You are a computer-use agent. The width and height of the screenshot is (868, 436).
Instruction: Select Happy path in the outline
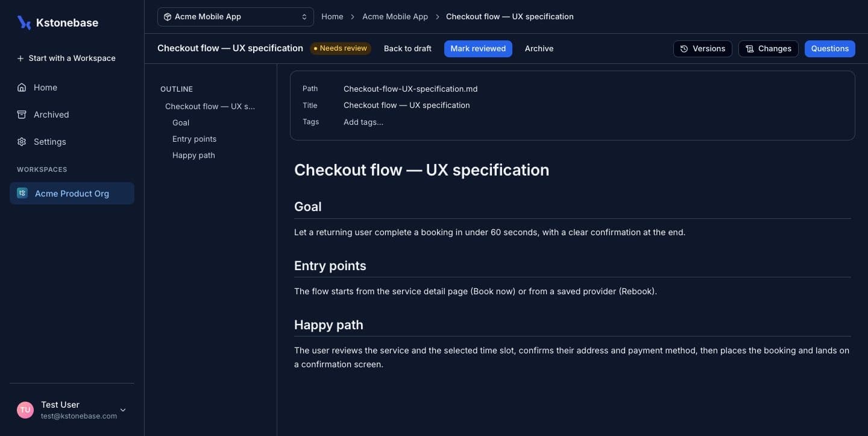[x=193, y=155]
